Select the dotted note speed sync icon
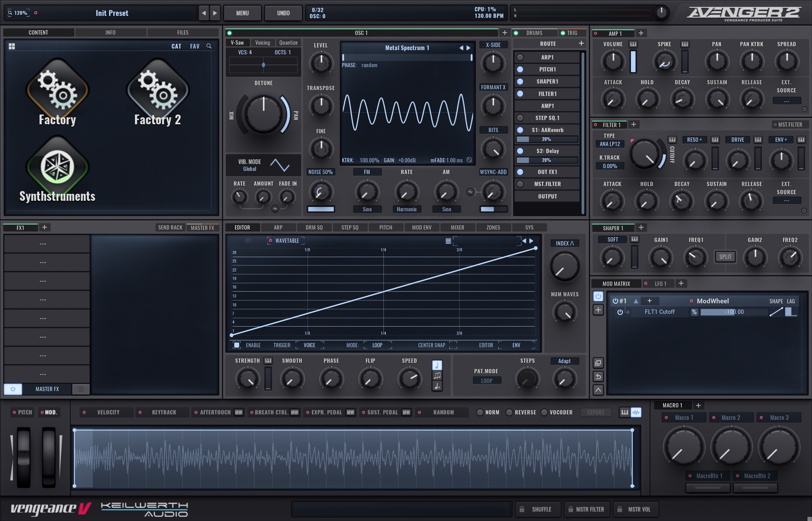 [x=437, y=386]
